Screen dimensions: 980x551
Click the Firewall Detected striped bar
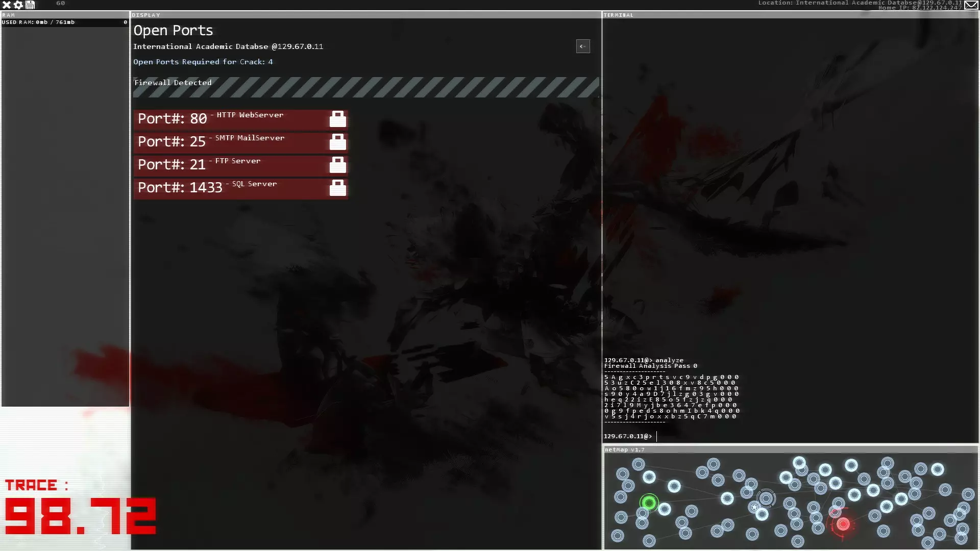[x=365, y=87]
